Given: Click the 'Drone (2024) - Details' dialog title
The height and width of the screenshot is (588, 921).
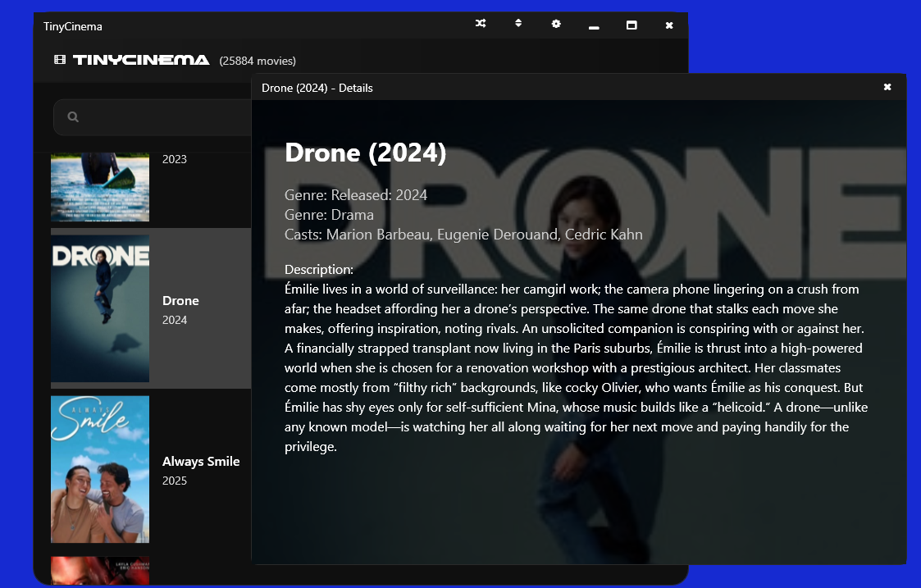Looking at the screenshot, I should click(317, 88).
